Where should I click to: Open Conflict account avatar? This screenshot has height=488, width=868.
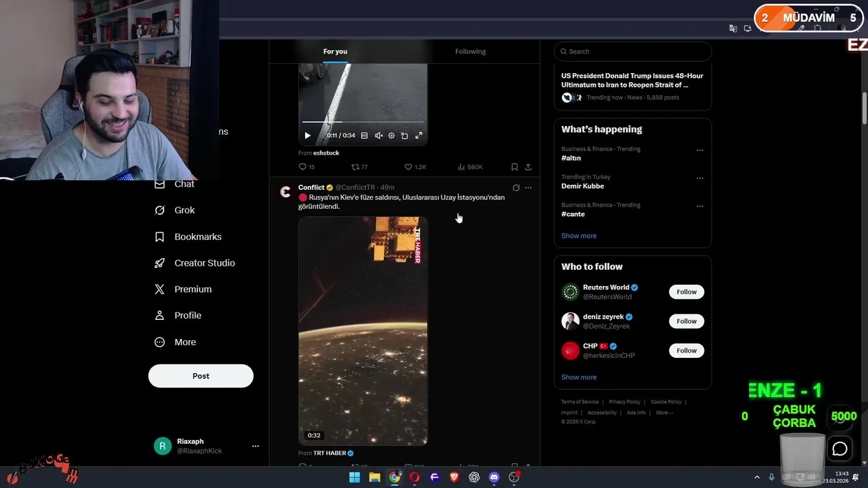click(x=285, y=192)
